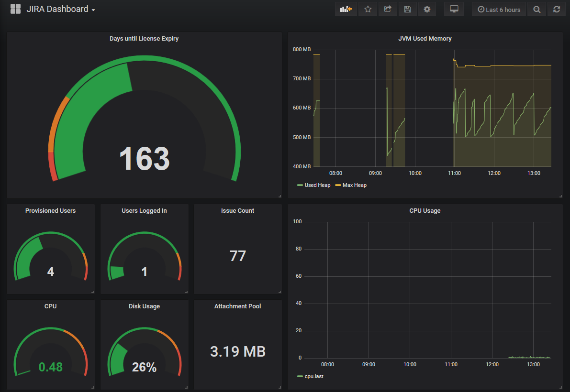Toggle Max Heap series in legend
This screenshot has width=570, height=392.
click(x=354, y=185)
